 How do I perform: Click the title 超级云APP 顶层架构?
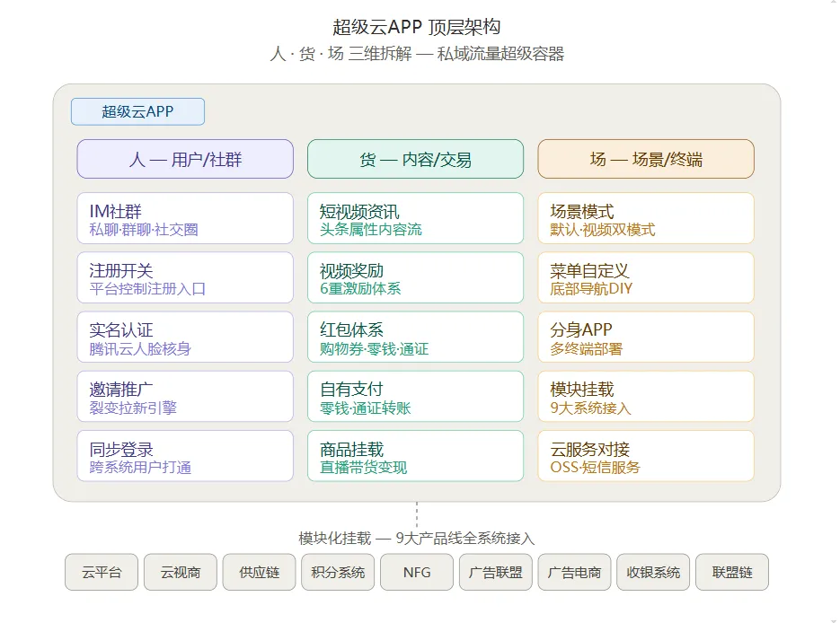click(417, 26)
